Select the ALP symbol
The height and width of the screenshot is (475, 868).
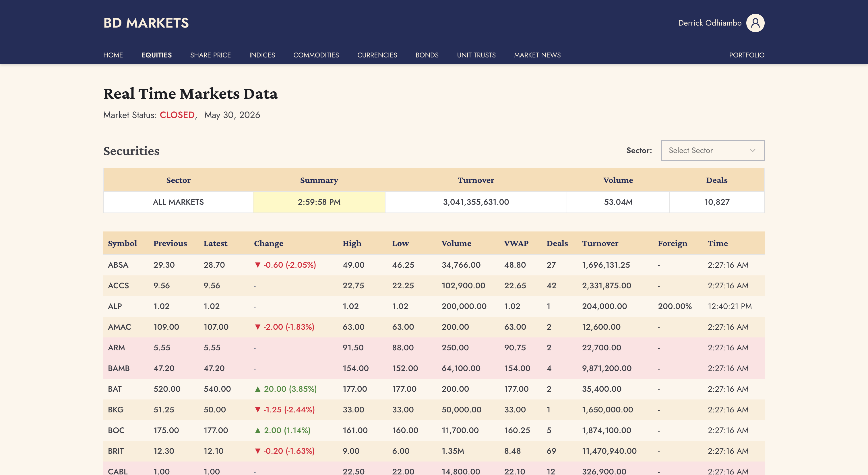point(115,306)
